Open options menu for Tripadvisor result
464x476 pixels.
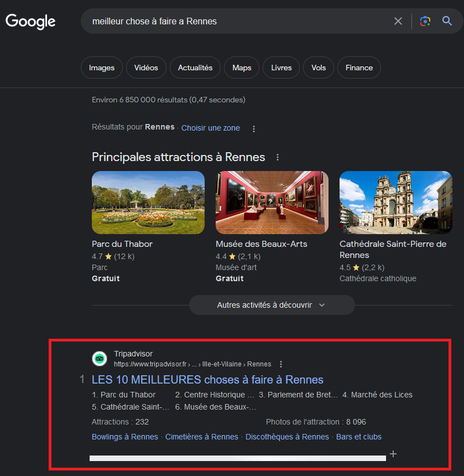[x=281, y=364]
